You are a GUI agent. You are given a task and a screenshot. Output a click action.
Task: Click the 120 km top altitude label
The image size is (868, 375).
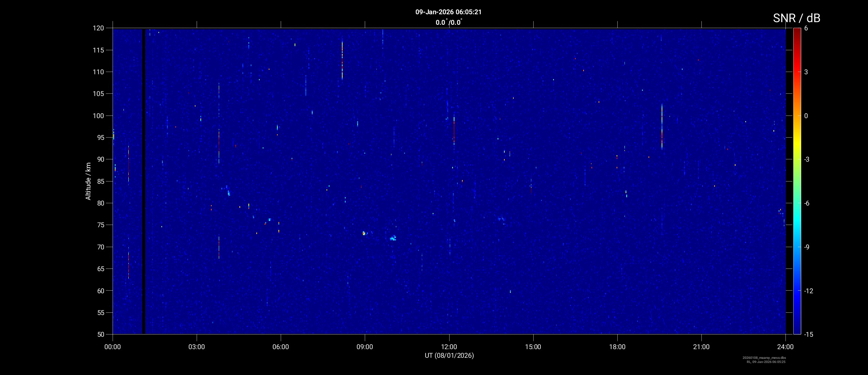coord(98,28)
